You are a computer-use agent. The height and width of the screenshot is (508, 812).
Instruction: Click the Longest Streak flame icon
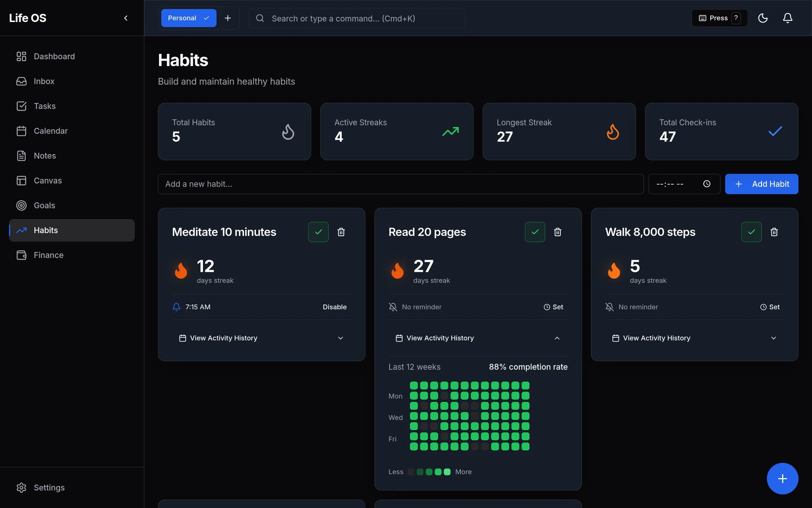point(613,131)
